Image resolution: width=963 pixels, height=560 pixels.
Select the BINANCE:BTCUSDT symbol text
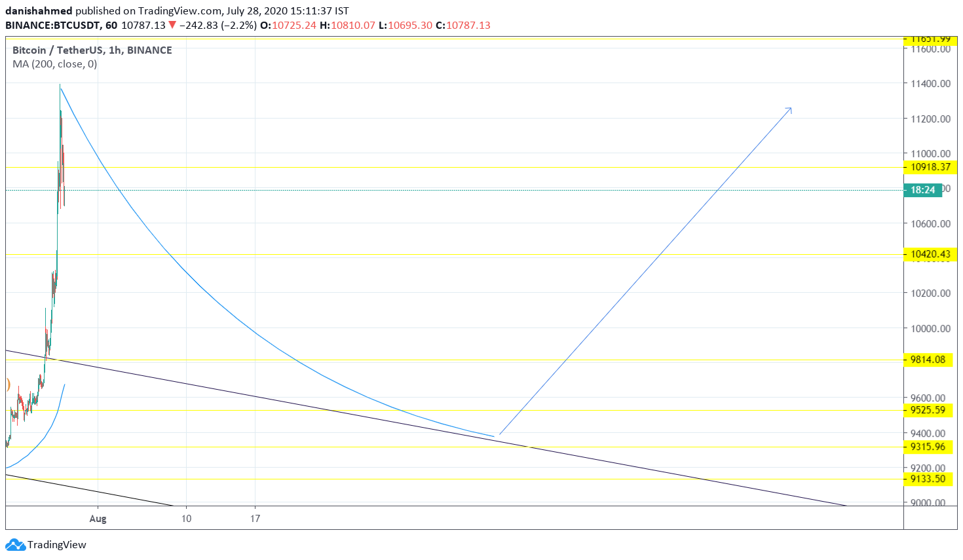click(x=53, y=26)
